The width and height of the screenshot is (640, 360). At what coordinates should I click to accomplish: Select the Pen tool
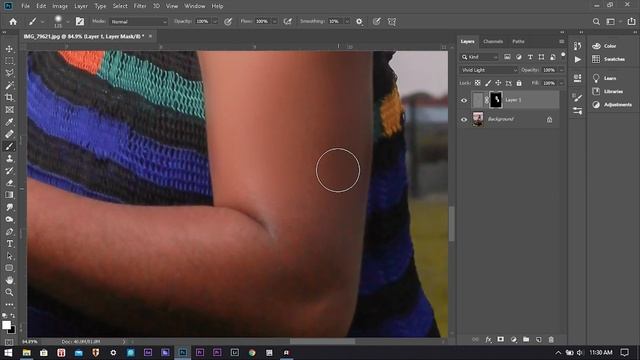point(9,232)
